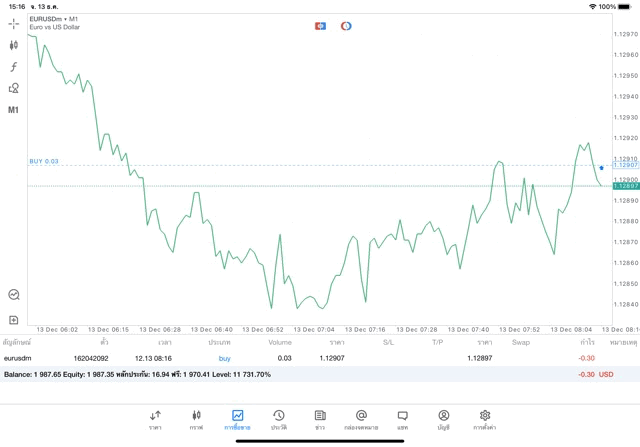Open the บัญชี account tab
The width and height of the screenshot is (640, 447).
443,419
